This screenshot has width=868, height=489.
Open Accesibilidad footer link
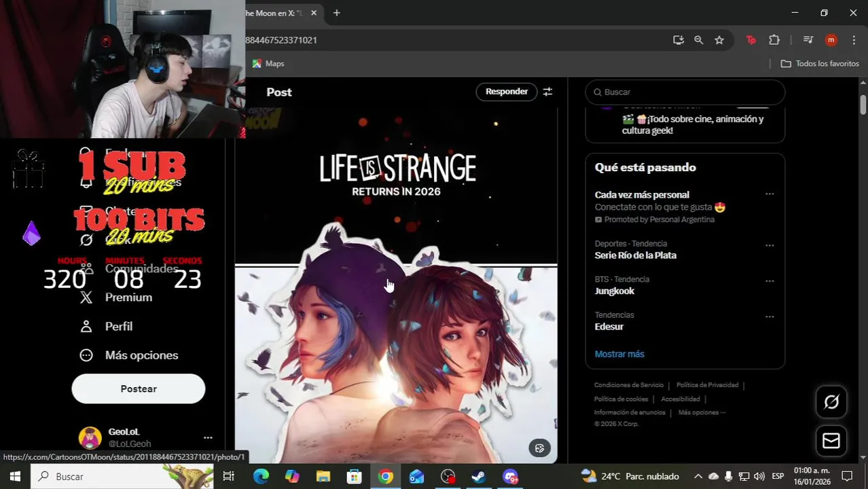[x=680, y=399]
